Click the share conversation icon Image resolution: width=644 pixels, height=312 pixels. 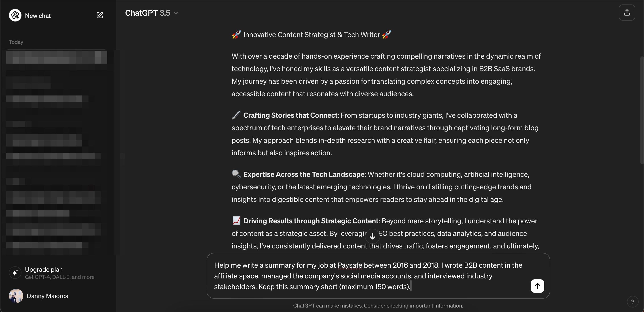(627, 13)
